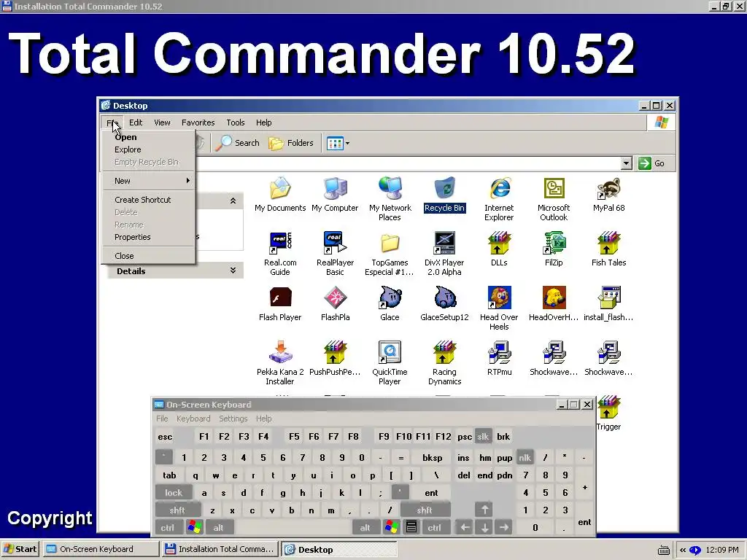Toggle the right shft key on keyboard
Image resolution: width=747 pixels, height=560 pixels.
pyautogui.click(x=425, y=510)
